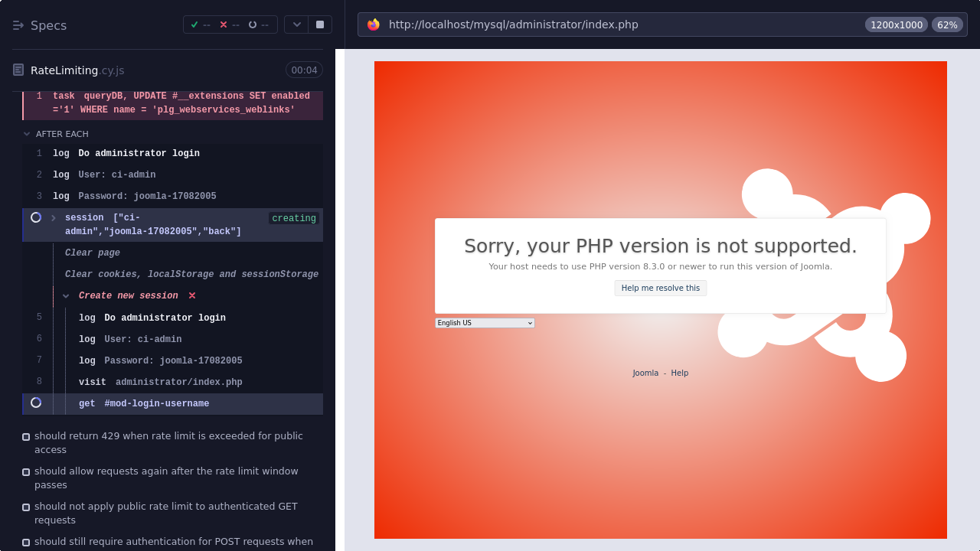
Task: Click the red X on Create new session
Action: 192,295
